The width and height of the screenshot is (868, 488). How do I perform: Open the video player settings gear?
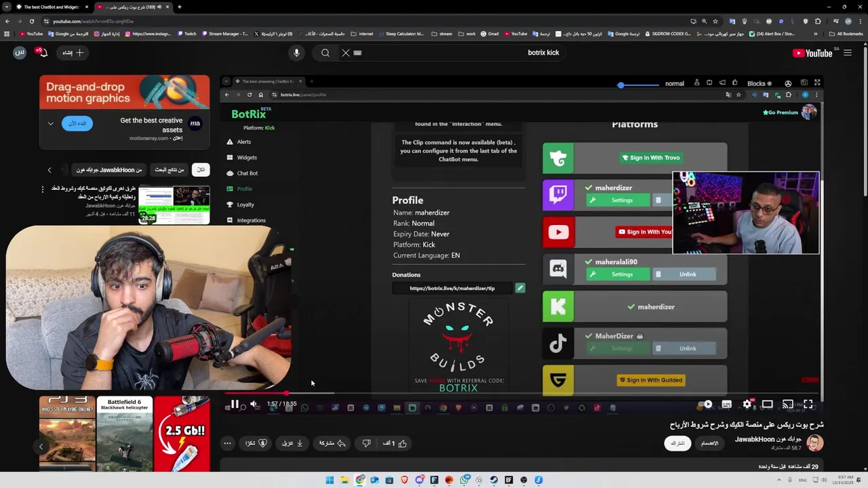(x=747, y=405)
